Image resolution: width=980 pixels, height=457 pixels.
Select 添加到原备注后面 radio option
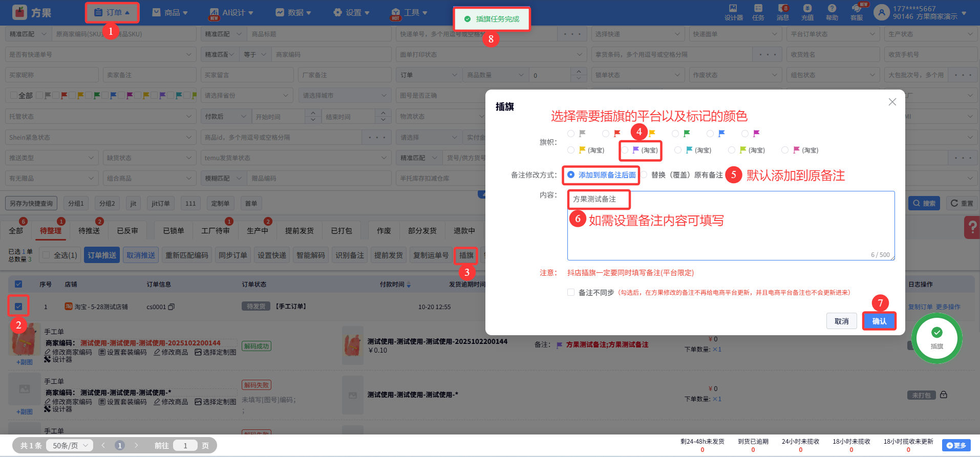pos(571,175)
